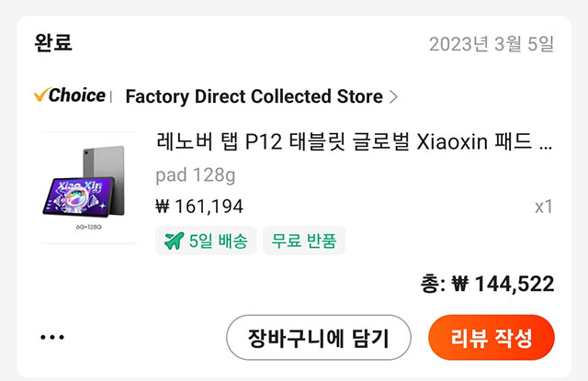Tap the 완료 order status label
This screenshot has width=588, height=381.
pyautogui.click(x=53, y=42)
